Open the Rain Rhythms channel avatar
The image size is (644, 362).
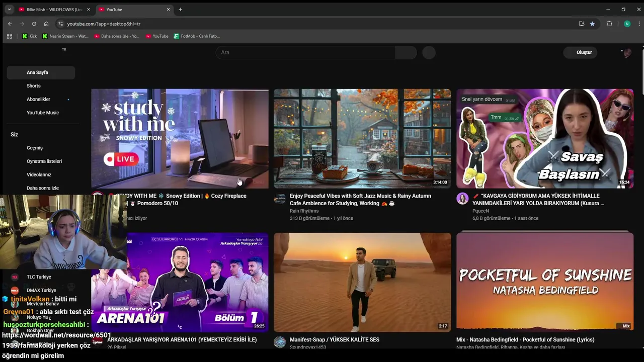(280, 199)
